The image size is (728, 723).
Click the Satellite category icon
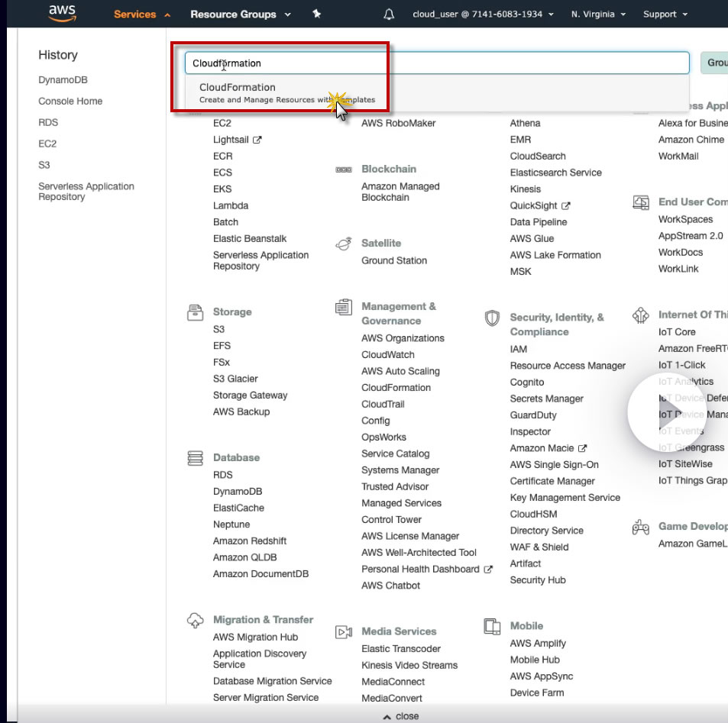[x=344, y=244]
